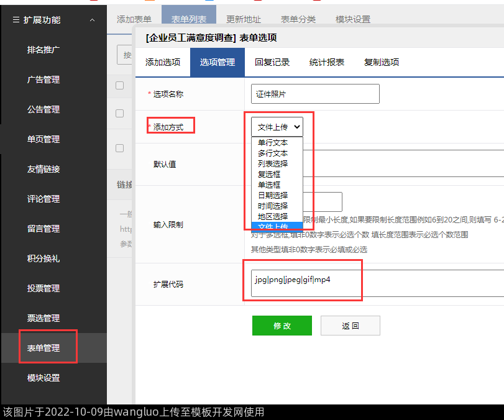Tick the checkbox in table header row

(120, 86)
